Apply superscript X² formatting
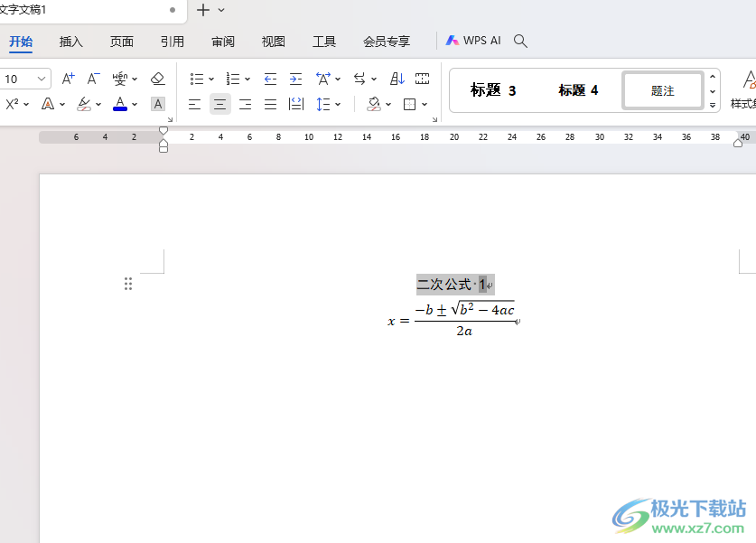This screenshot has height=543, width=756. pos(12,104)
